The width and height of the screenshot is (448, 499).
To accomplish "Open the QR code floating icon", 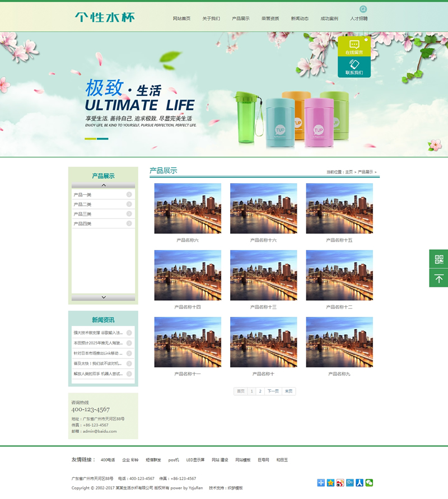I will 438,259.
